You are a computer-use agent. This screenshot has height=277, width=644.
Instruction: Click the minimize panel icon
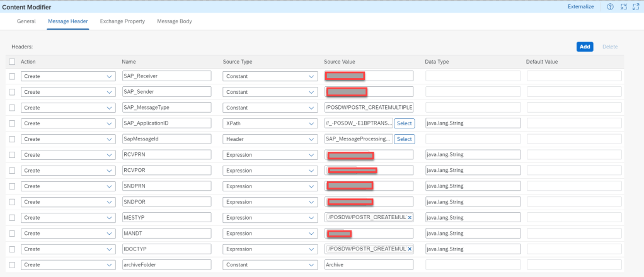point(623,7)
